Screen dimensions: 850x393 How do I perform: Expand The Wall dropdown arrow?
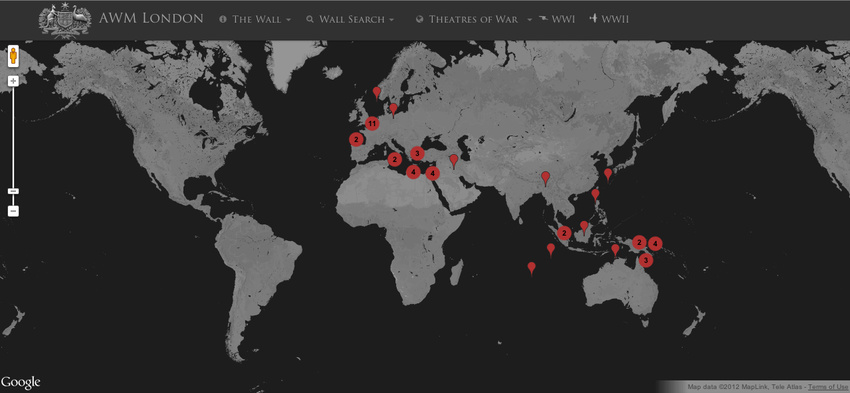click(x=288, y=20)
